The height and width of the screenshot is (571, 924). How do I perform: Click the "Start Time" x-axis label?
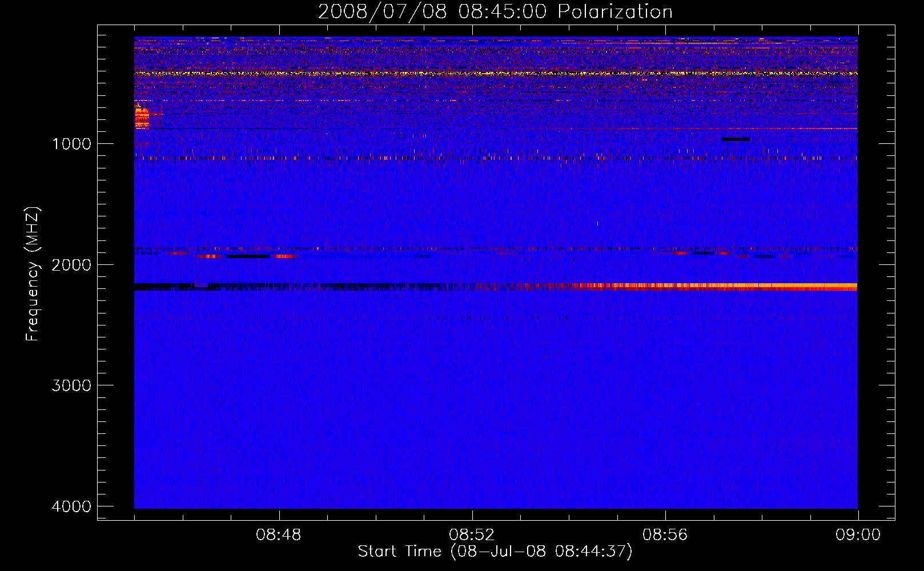pyautogui.click(x=495, y=552)
